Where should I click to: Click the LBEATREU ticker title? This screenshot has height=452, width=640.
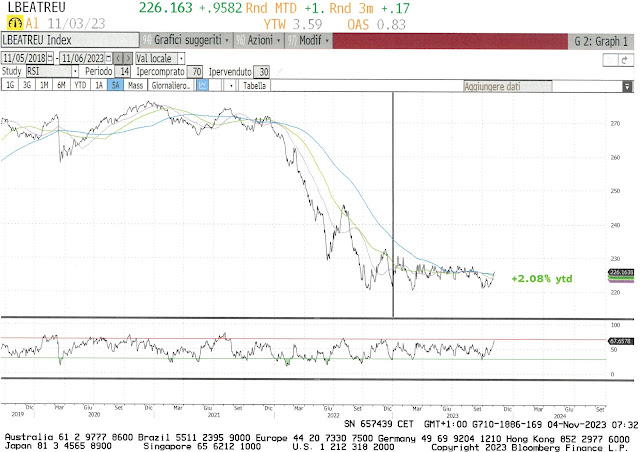37,7
